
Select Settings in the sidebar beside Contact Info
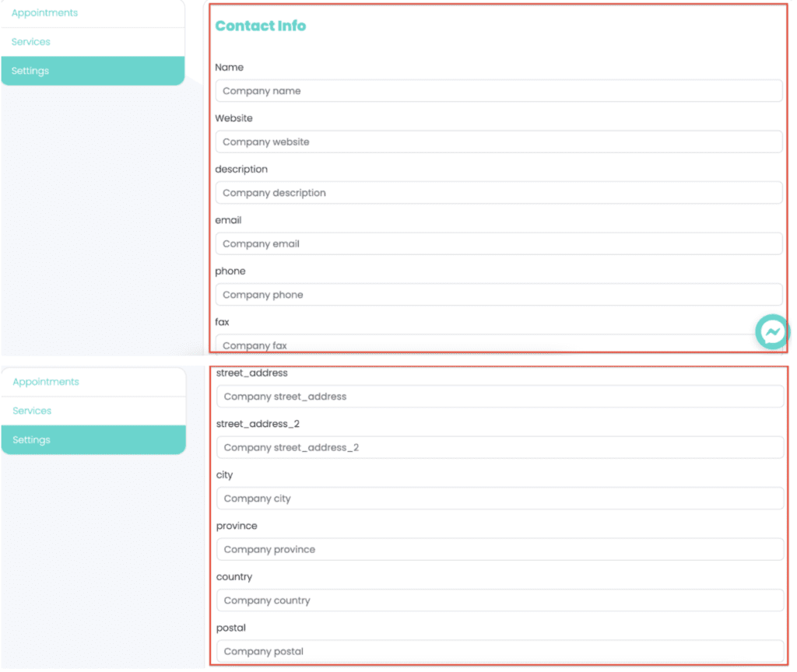93,71
